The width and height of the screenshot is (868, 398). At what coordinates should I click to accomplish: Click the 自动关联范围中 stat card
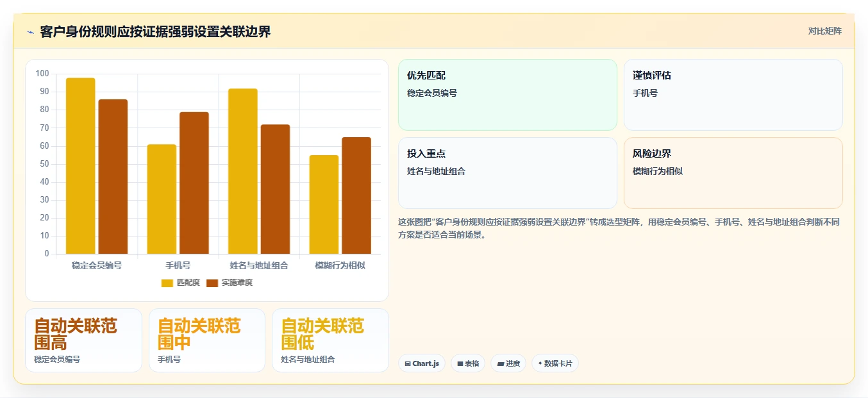point(207,340)
